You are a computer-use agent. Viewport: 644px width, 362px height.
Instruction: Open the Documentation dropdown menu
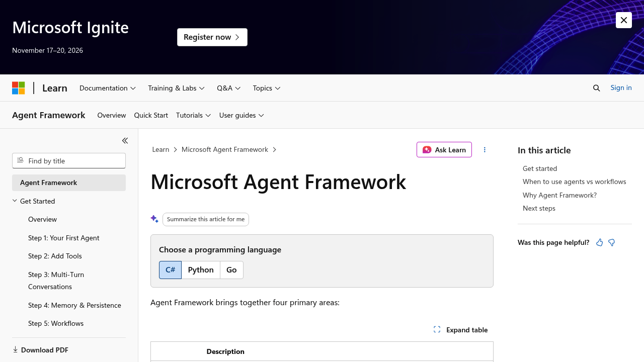(x=108, y=88)
